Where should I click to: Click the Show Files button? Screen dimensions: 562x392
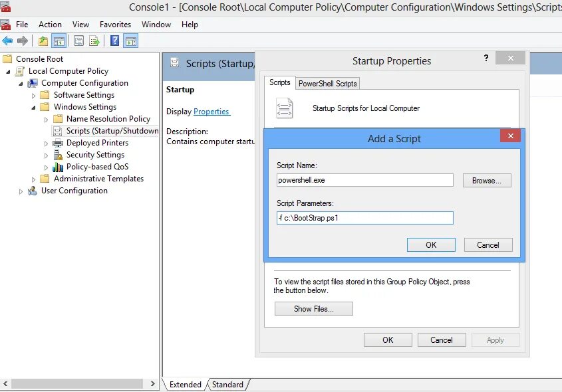[x=314, y=308]
